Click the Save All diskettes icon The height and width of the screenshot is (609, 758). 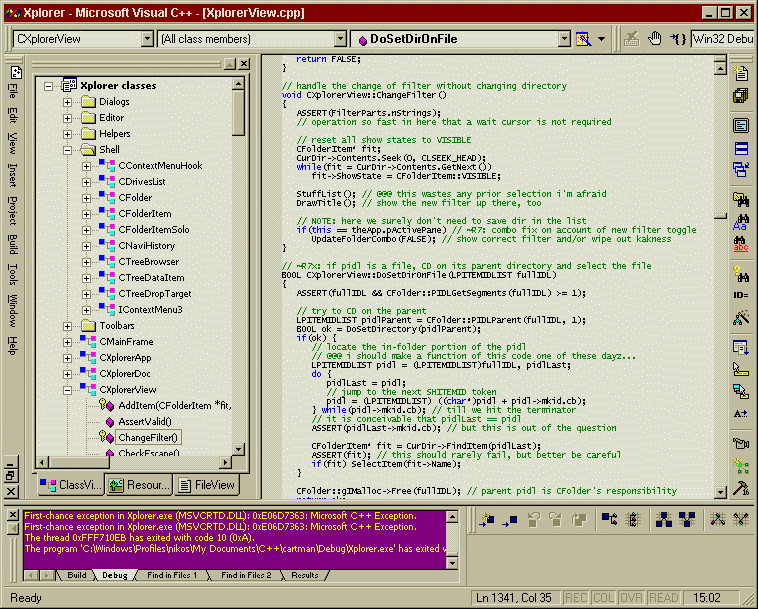pos(741,96)
